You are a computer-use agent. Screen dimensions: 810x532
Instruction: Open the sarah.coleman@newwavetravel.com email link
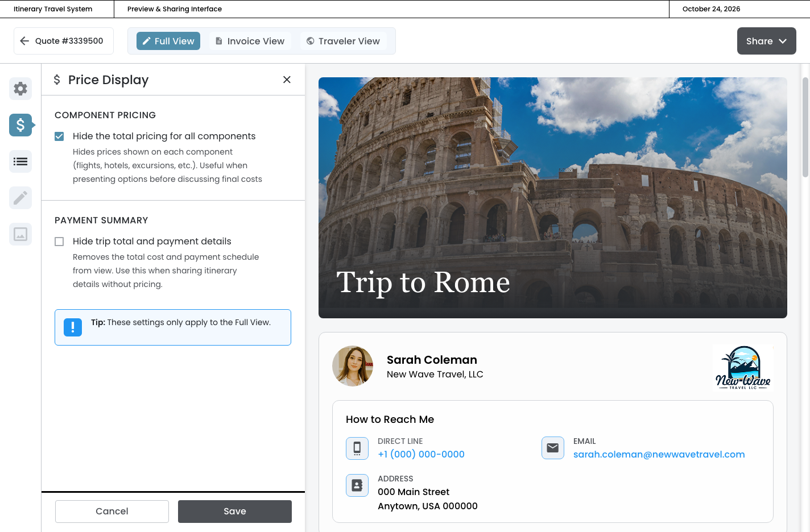659,454
